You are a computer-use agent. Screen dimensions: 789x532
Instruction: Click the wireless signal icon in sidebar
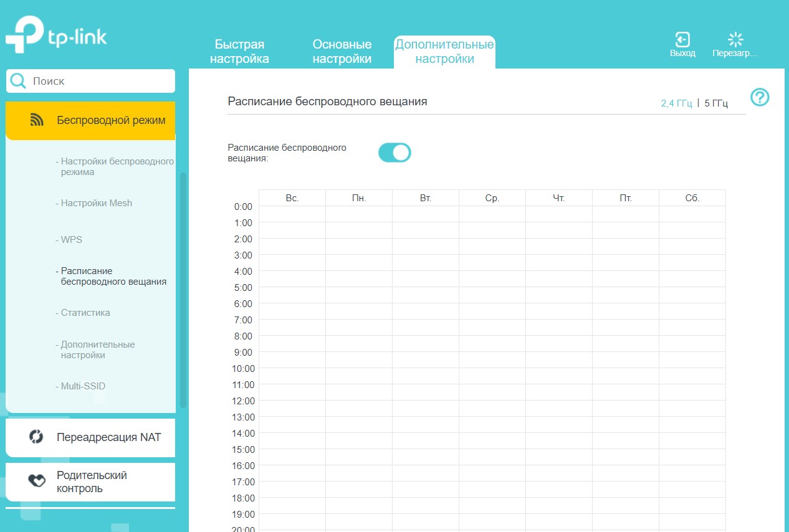click(x=37, y=120)
